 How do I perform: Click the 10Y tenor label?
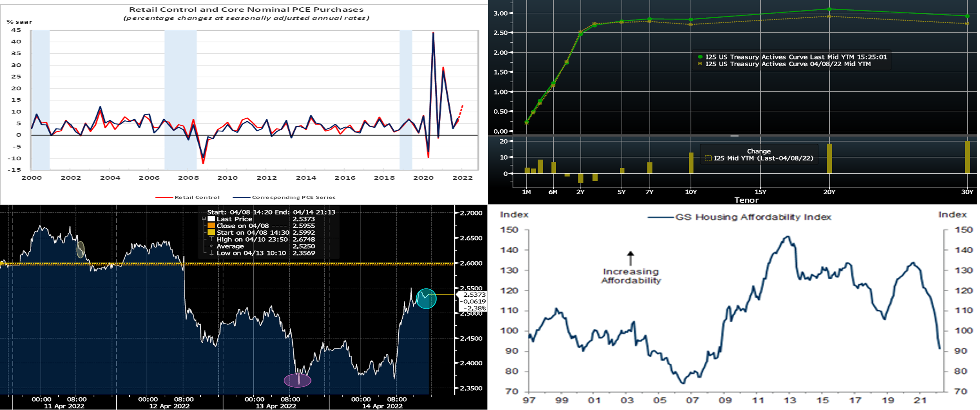click(x=691, y=192)
